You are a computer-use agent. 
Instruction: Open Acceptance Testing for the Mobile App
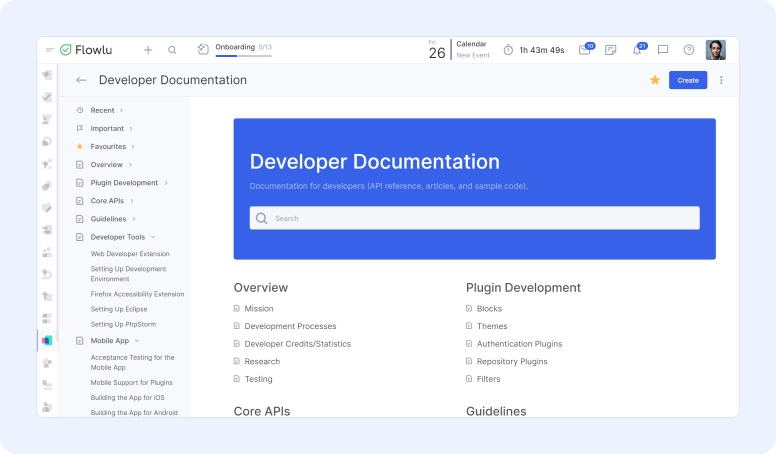[x=132, y=362]
